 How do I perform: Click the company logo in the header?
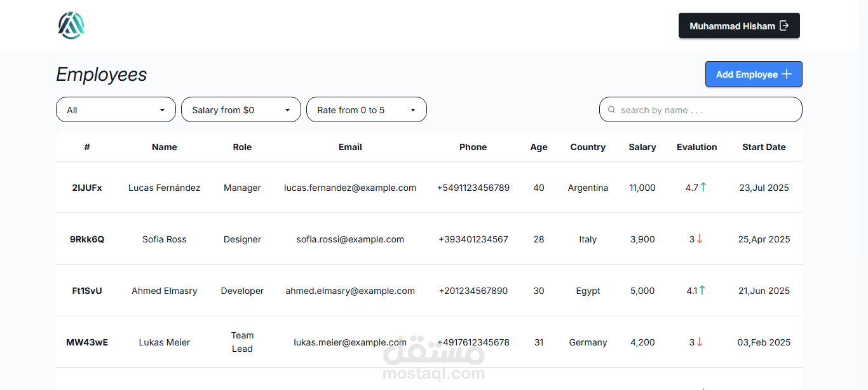pyautogui.click(x=71, y=25)
